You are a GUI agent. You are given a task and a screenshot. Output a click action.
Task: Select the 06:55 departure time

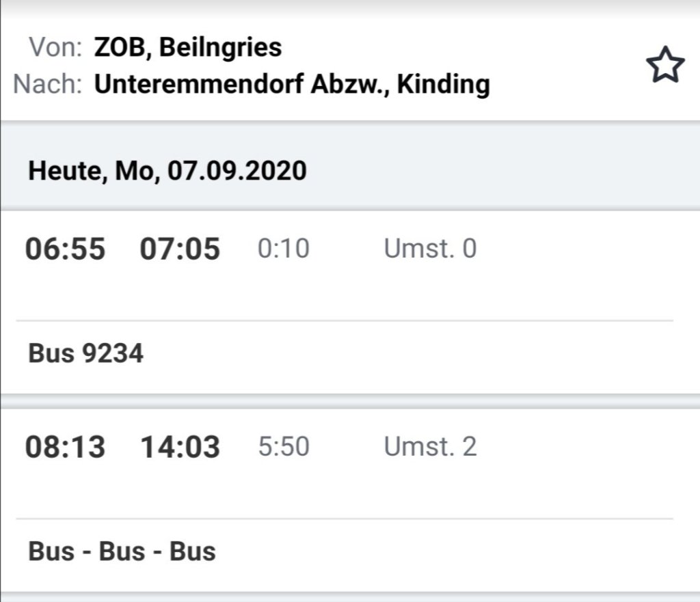[66, 249]
